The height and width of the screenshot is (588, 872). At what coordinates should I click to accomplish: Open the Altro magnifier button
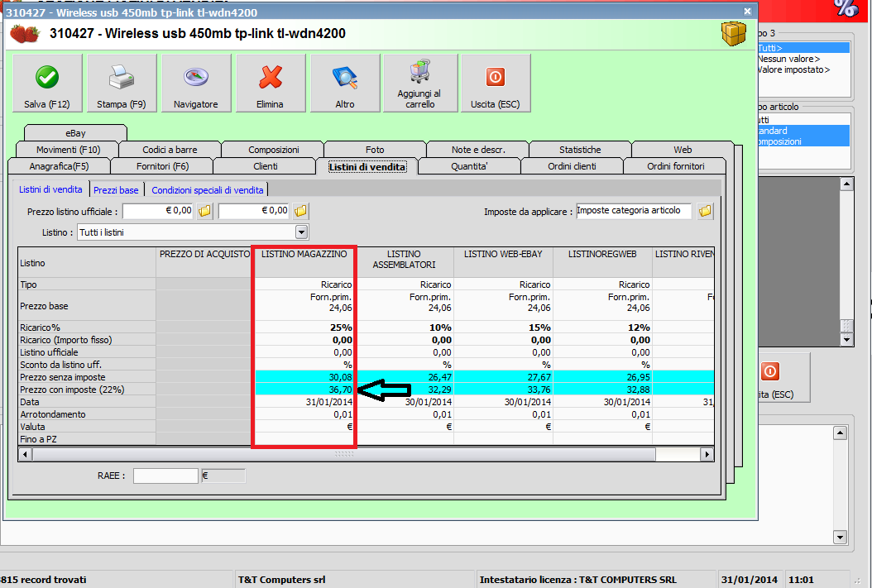(x=345, y=84)
